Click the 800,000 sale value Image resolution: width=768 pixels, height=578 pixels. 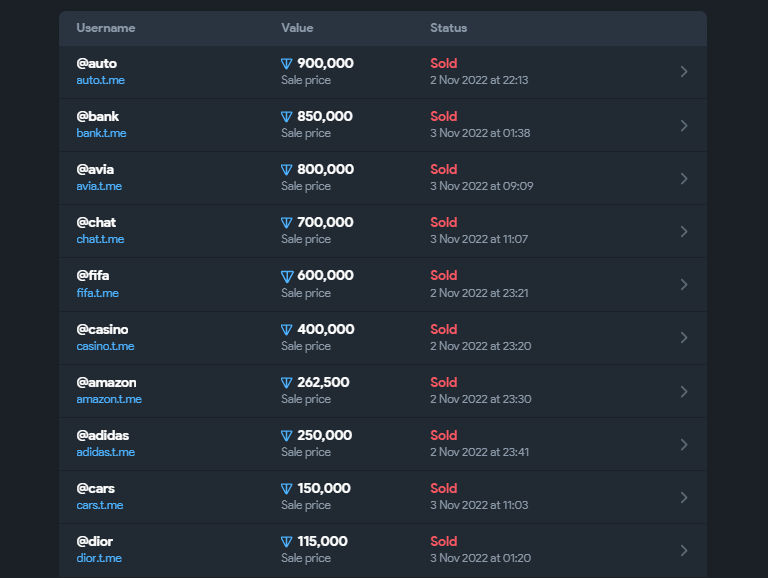tap(325, 169)
